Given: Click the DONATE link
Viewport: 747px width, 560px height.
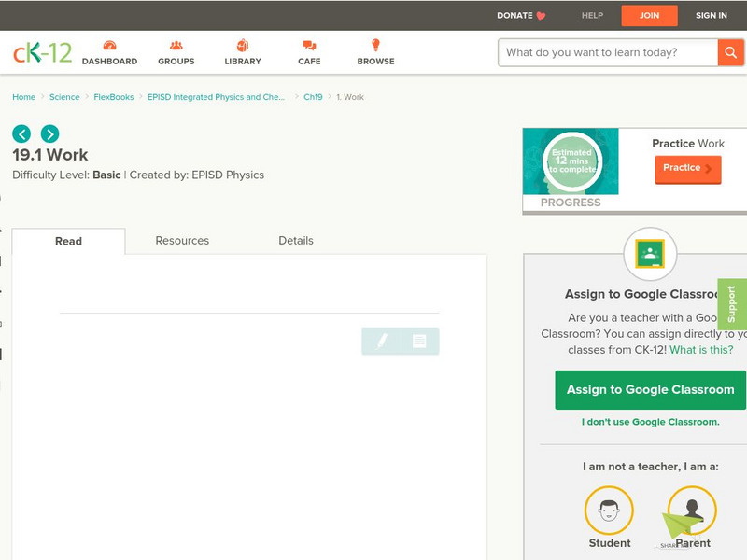Looking at the screenshot, I should coord(514,15).
